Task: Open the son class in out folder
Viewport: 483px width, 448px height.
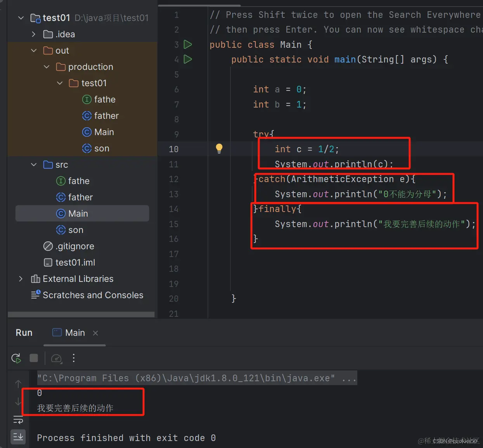Action: (x=96, y=148)
